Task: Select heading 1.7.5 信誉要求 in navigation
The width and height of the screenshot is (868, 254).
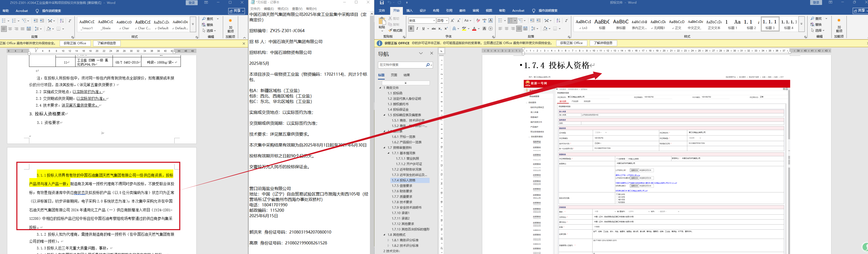Action: (x=402, y=186)
